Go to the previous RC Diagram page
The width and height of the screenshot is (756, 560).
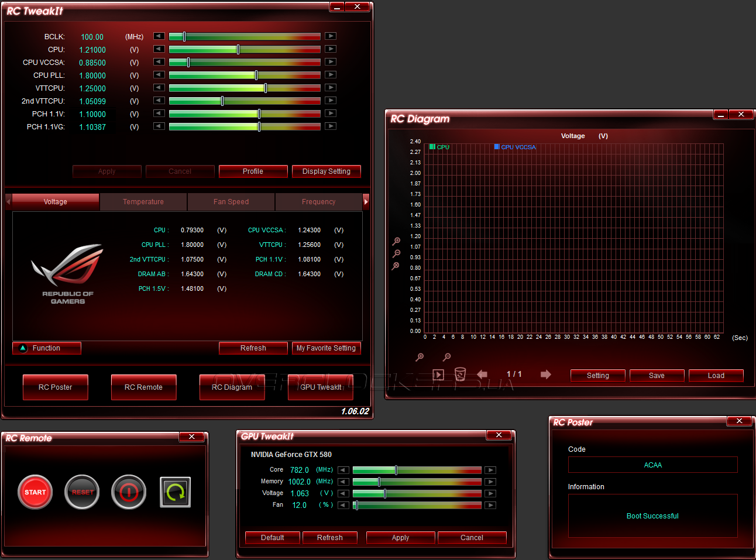tap(482, 375)
